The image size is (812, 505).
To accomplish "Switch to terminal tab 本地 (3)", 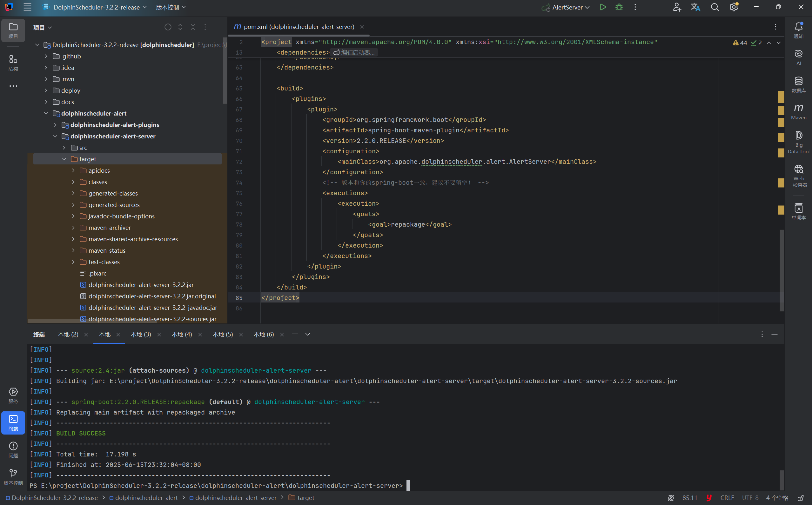I will click(x=141, y=334).
